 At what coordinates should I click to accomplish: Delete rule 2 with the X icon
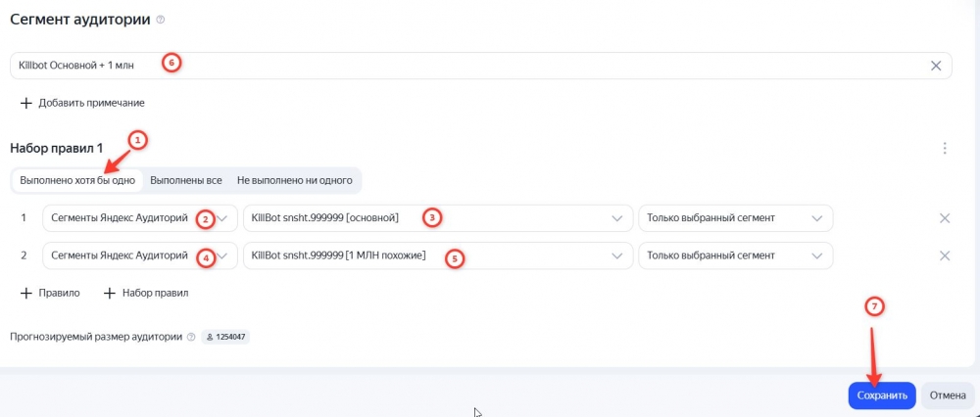[945, 255]
